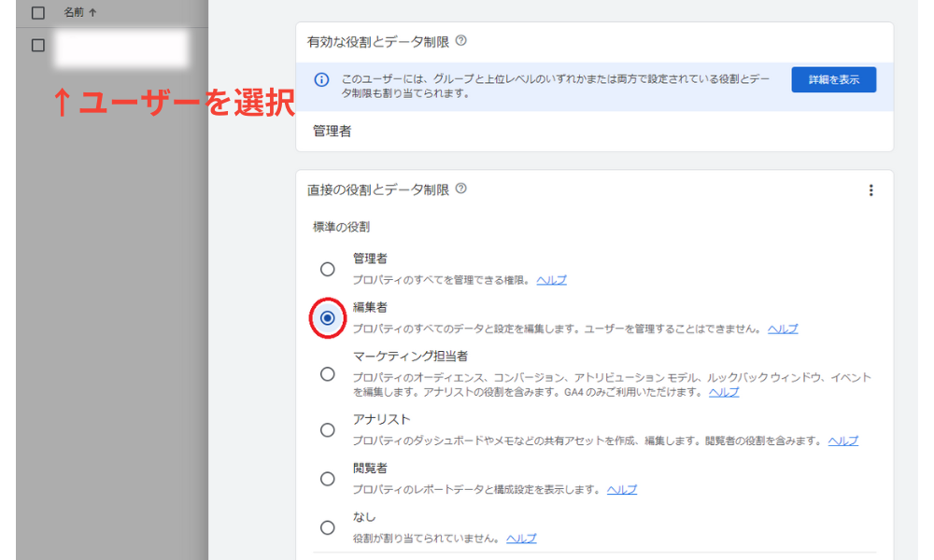Open the ヘルプ link for なし option
This screenshot has height=560, width=934.
pyautogui.click(x=520, y=538)
